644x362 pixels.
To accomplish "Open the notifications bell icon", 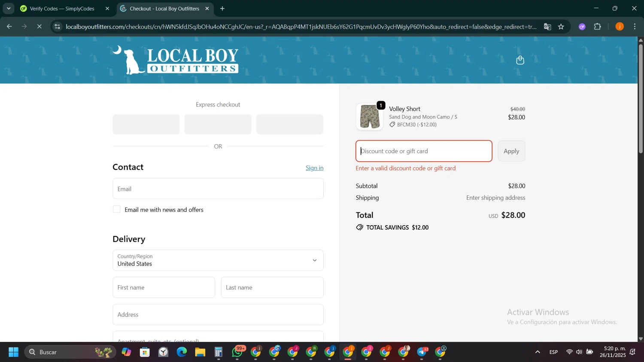I will (x=633, y=352).
